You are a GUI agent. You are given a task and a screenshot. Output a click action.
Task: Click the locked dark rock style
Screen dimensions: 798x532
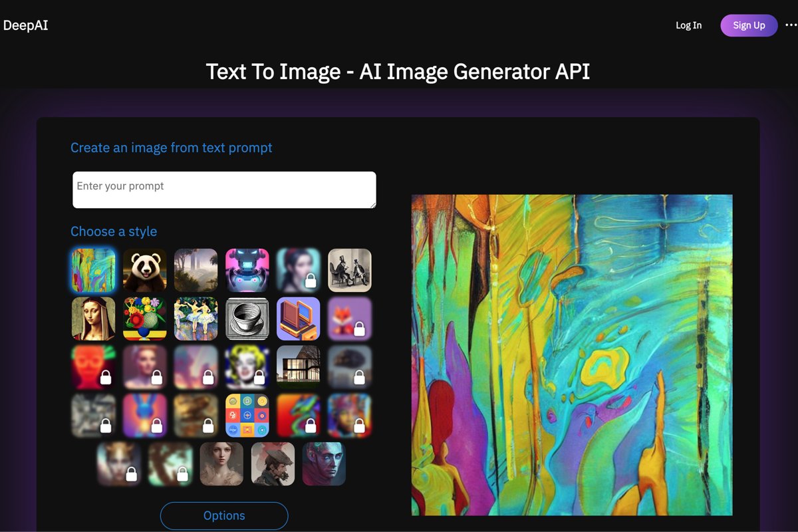(x=350, y=368)
